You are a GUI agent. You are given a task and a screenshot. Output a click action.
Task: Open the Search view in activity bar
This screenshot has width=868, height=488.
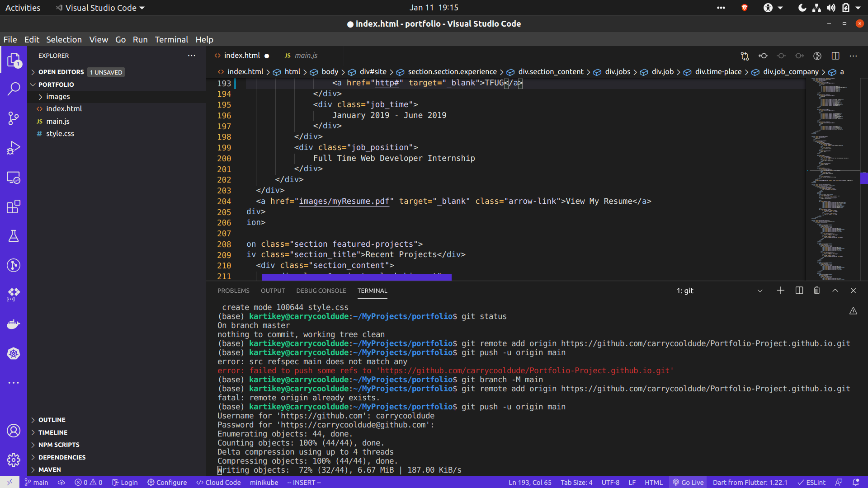pos(14,89)
